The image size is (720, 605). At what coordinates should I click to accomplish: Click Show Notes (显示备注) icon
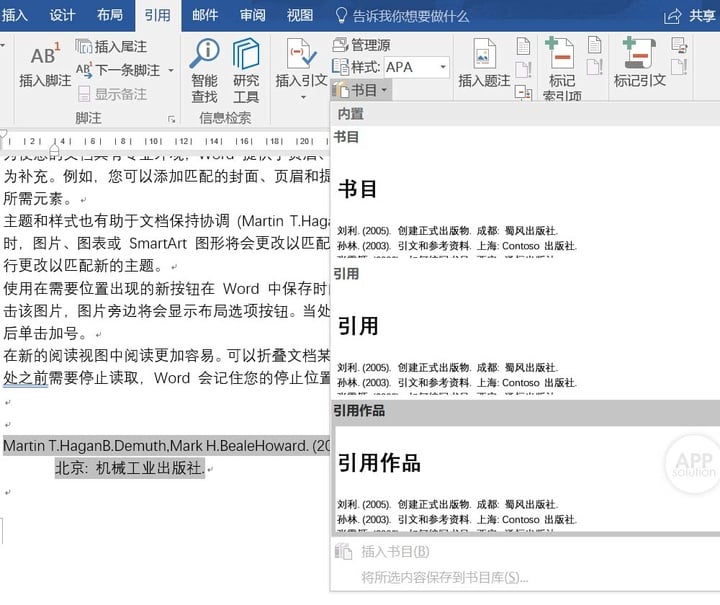click(x=84, y=94)
